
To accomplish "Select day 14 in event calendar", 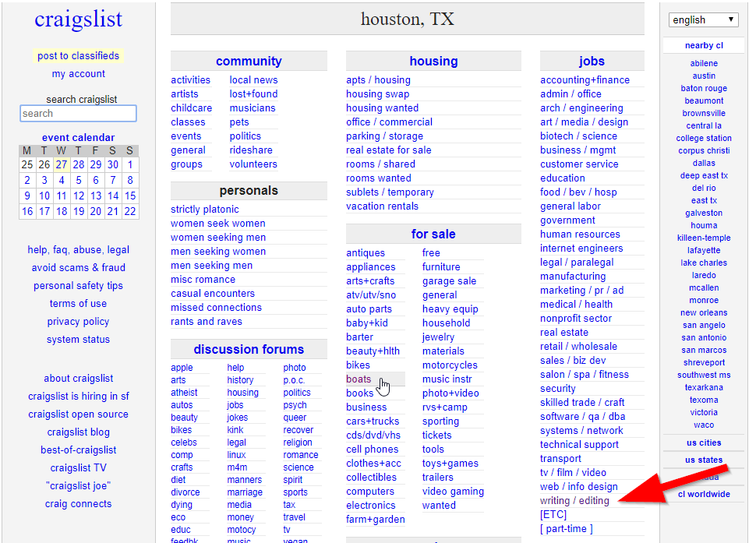I will [x=113, y=196].
